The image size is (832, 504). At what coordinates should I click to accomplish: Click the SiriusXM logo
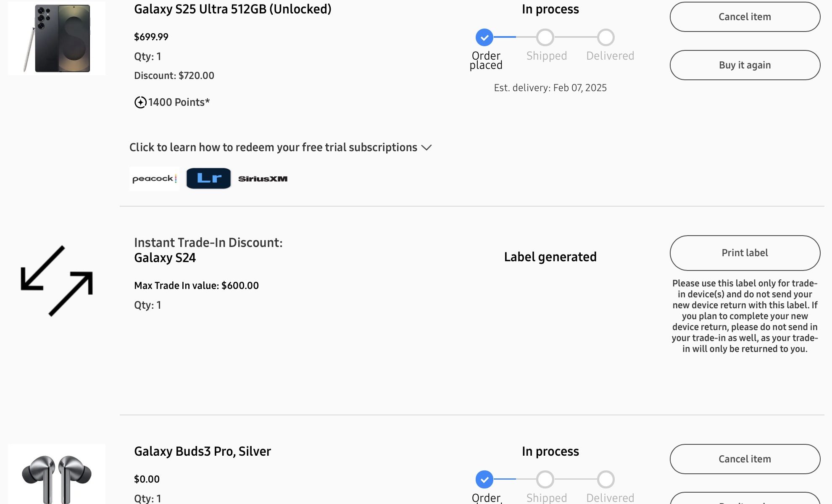point(263,179)
